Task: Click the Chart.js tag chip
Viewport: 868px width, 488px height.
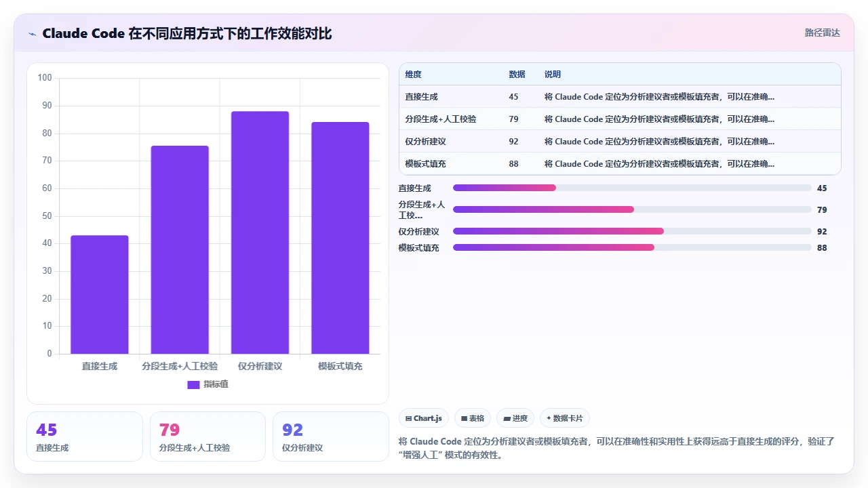Action: coord(423,418)
